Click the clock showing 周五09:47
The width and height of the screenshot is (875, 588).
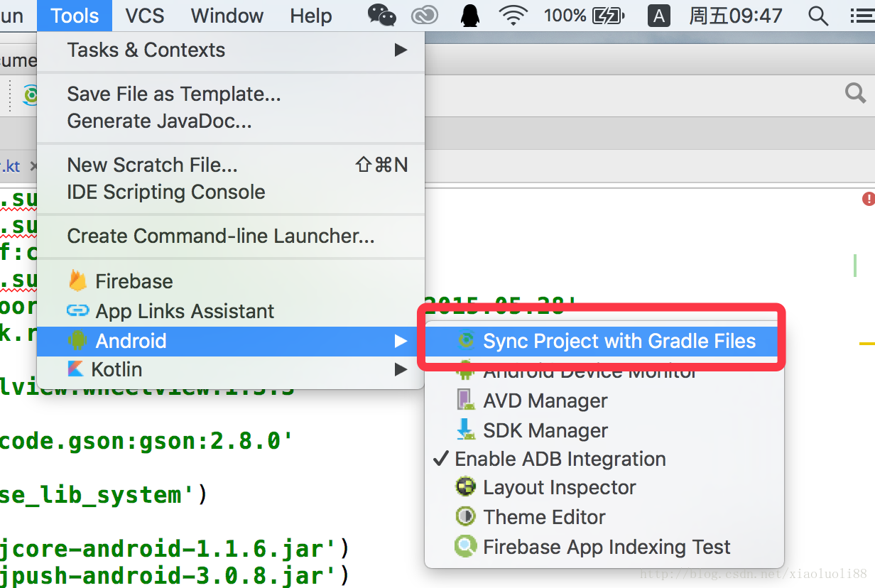pos(736,16)
